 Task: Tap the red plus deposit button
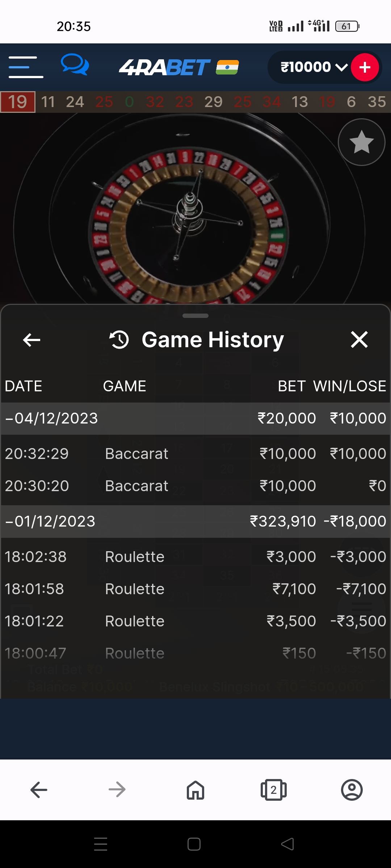pos(365,67)
